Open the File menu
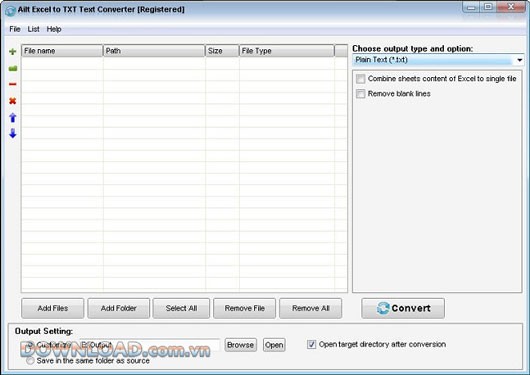The width and height of the screenshot is (530, 375). (x=15, y=29)
